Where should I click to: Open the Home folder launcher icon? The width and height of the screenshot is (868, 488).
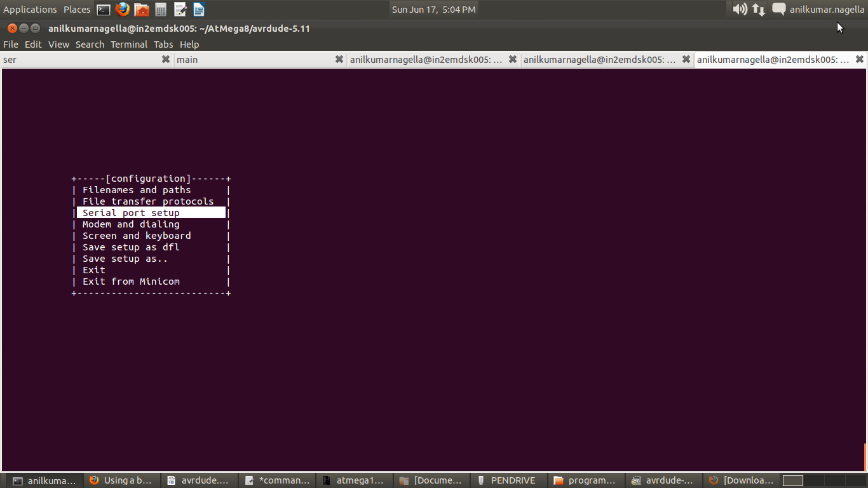[142, 10]
